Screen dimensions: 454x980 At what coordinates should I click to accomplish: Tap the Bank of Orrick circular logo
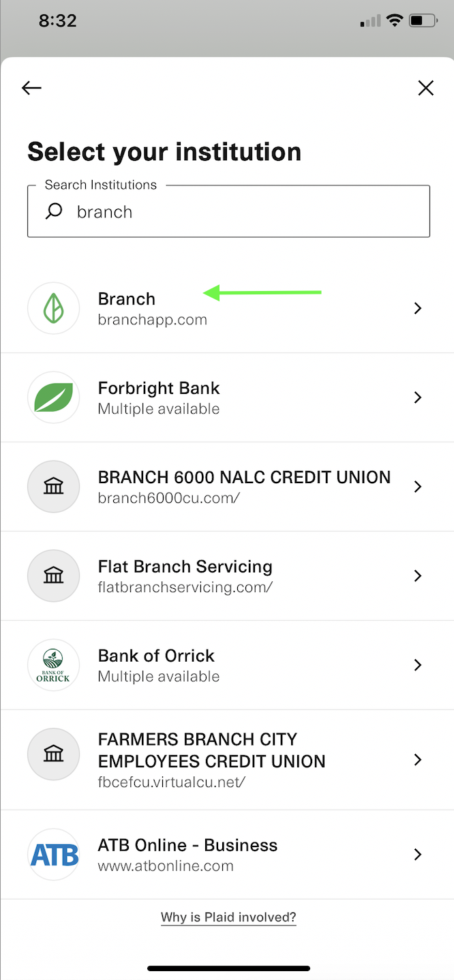(x=53, y=664)
